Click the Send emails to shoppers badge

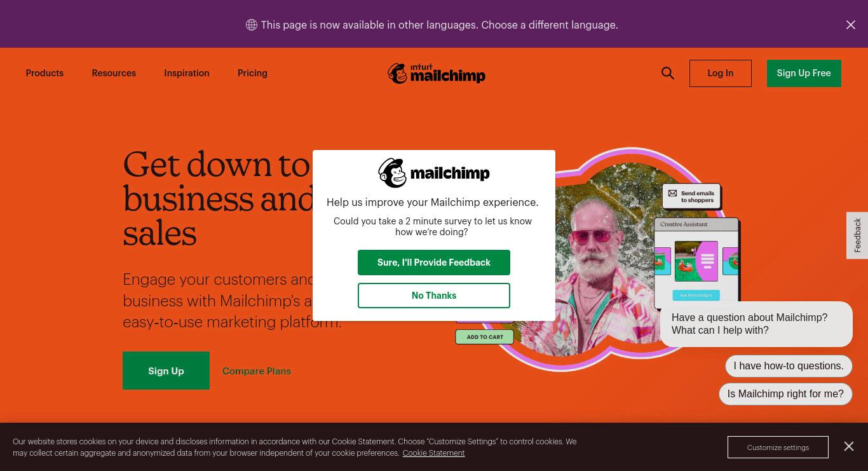click(691, 196)
